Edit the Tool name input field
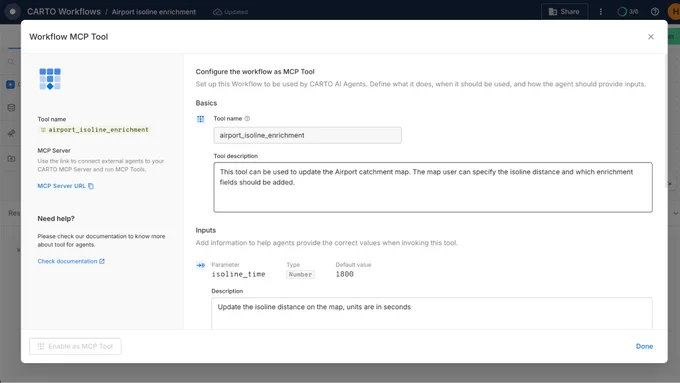This screenshot has height=383, width=680. [x=307, y=135]
